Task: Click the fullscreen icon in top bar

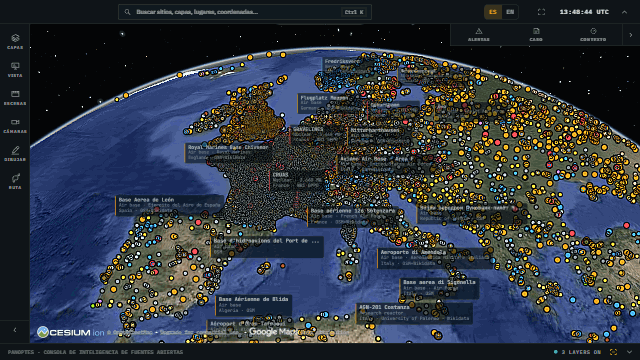Action: tap(541, 12)
